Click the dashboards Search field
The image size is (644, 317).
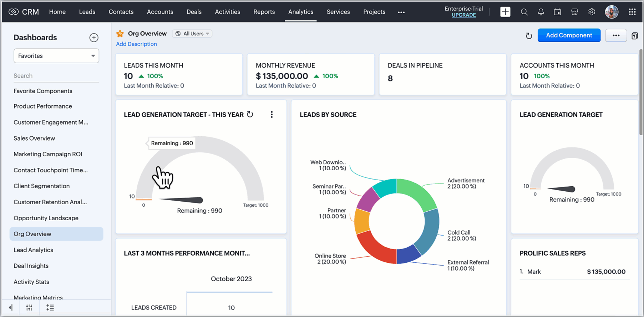tap(56, 76)
